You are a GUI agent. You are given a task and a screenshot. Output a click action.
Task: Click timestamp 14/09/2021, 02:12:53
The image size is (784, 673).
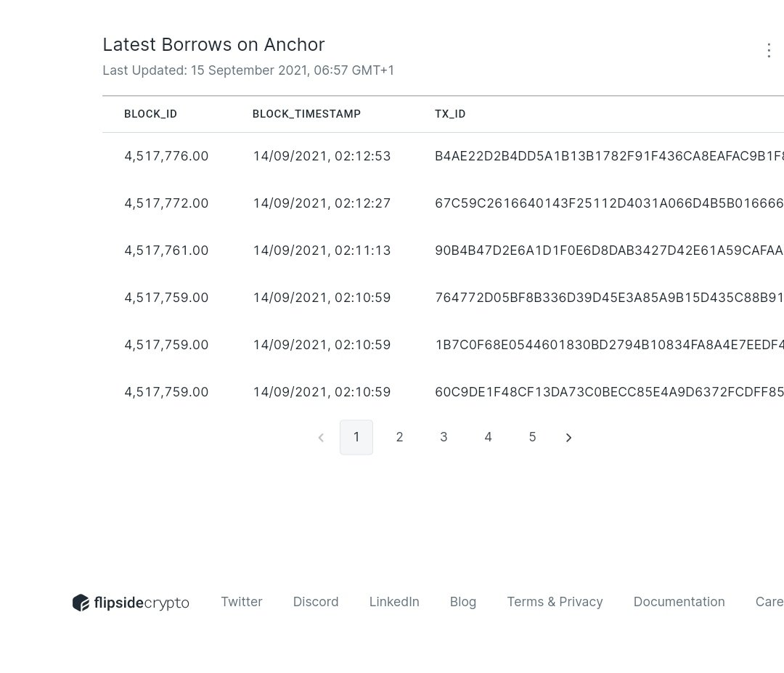[322, 156]
